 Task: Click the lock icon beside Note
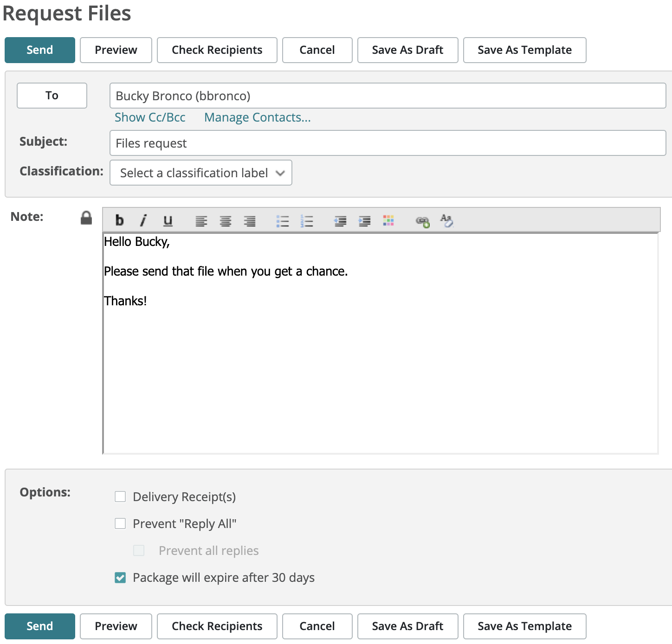[86, 218]
